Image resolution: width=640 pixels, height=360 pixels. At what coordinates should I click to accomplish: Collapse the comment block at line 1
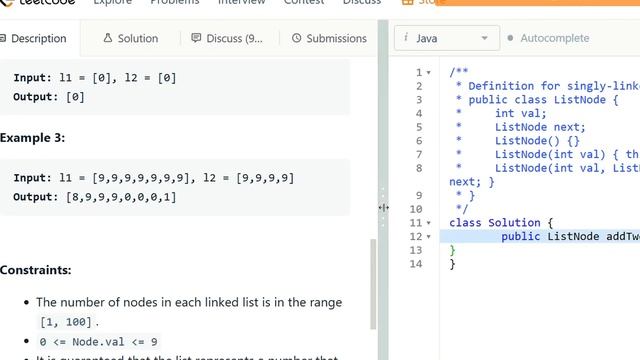(x=429, y=73)
